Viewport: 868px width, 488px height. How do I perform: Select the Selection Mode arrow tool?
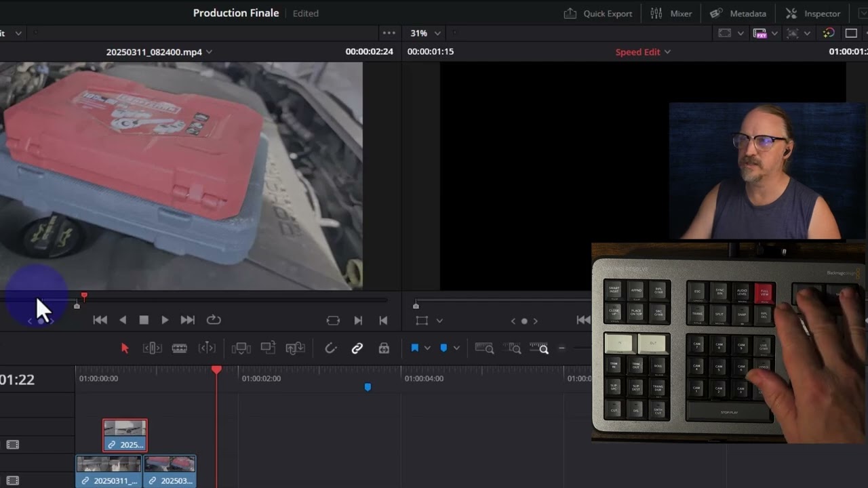125,348
